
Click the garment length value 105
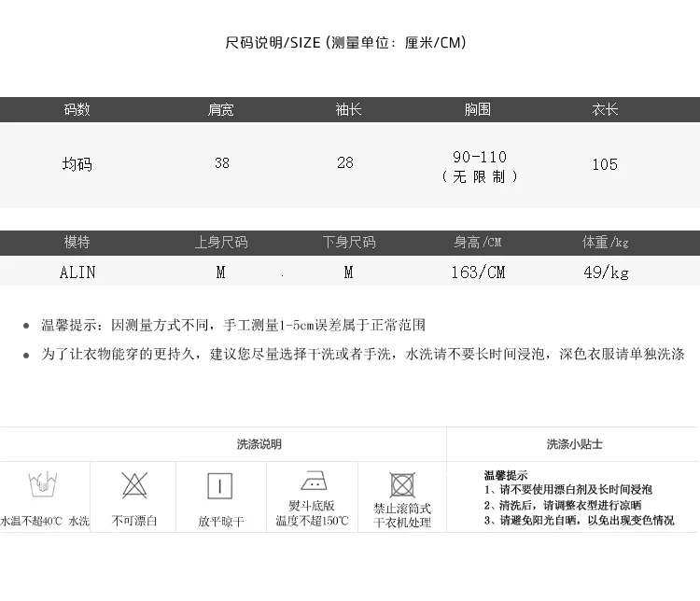[x=605, y=164]
